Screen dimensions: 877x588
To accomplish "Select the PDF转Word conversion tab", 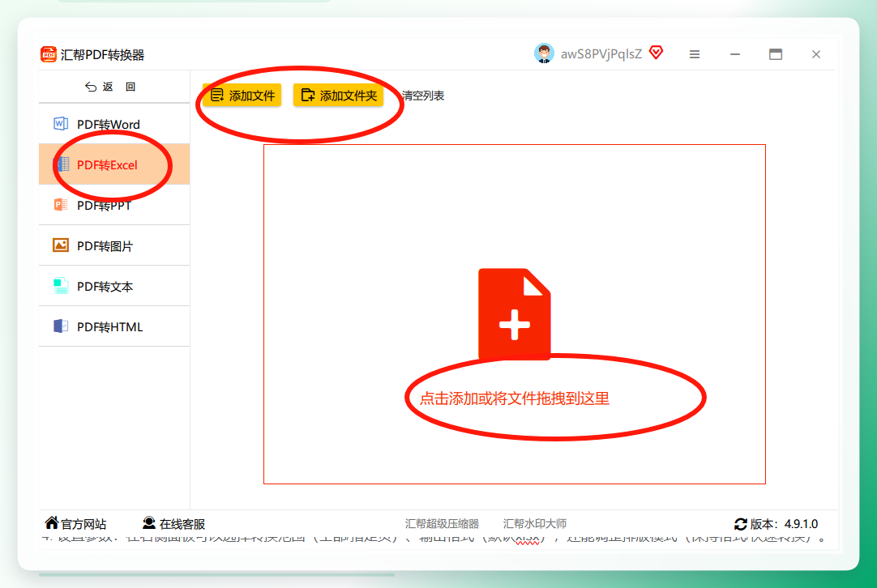I will [114, 124].
